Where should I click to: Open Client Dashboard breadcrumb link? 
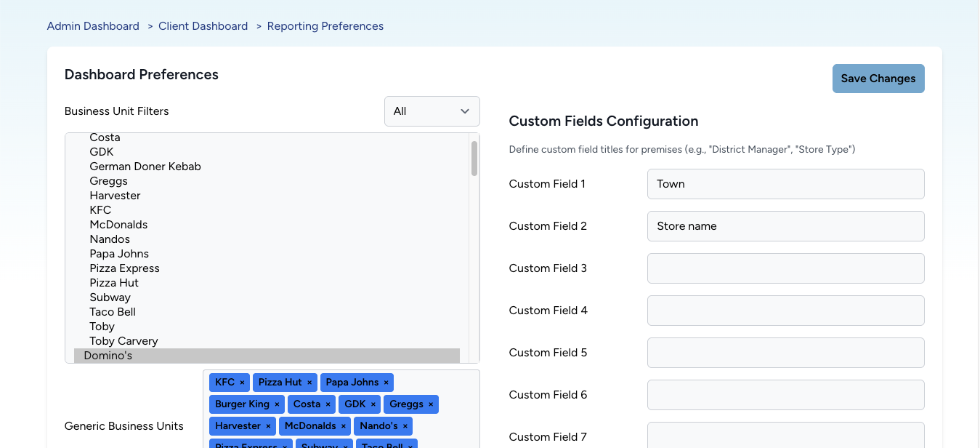click(203, 26)
